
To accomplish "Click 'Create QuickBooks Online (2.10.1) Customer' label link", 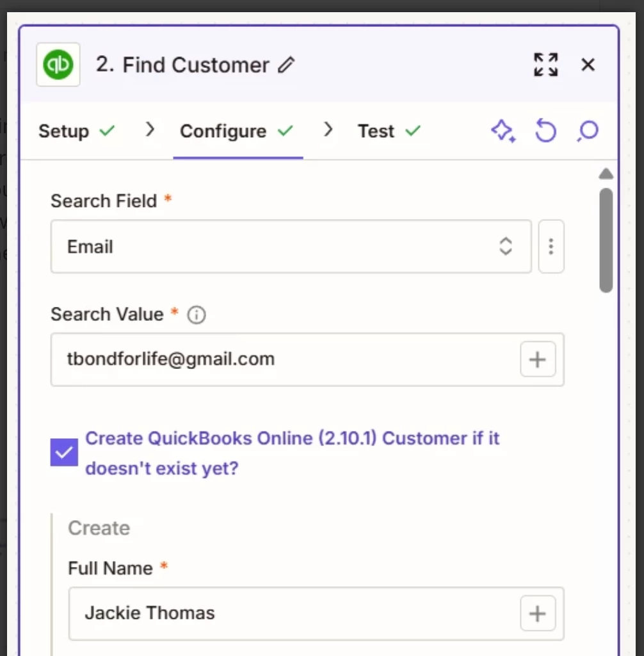I will click(293, 453).
